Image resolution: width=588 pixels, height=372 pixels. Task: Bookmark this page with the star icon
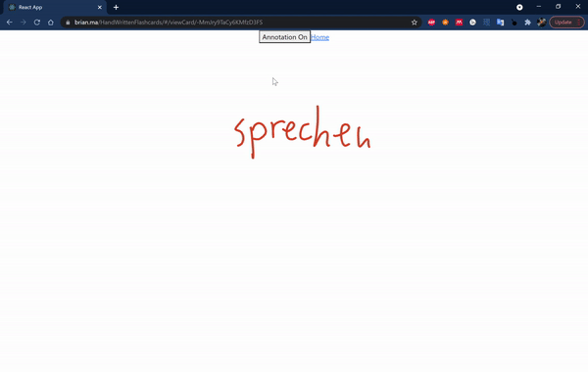tap(414, 23)
